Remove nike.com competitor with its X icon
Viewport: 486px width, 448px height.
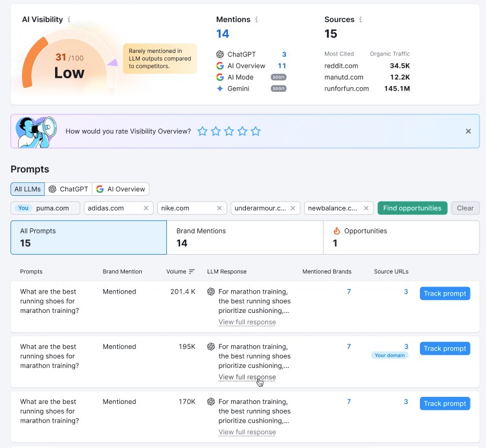(x=219, y=208)
